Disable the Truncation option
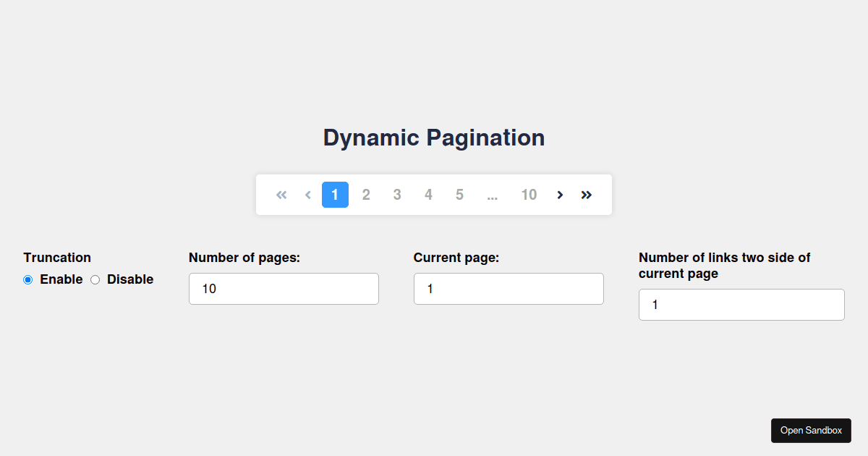The height and width of the screenshot is (456, 868). pos(95,279)
